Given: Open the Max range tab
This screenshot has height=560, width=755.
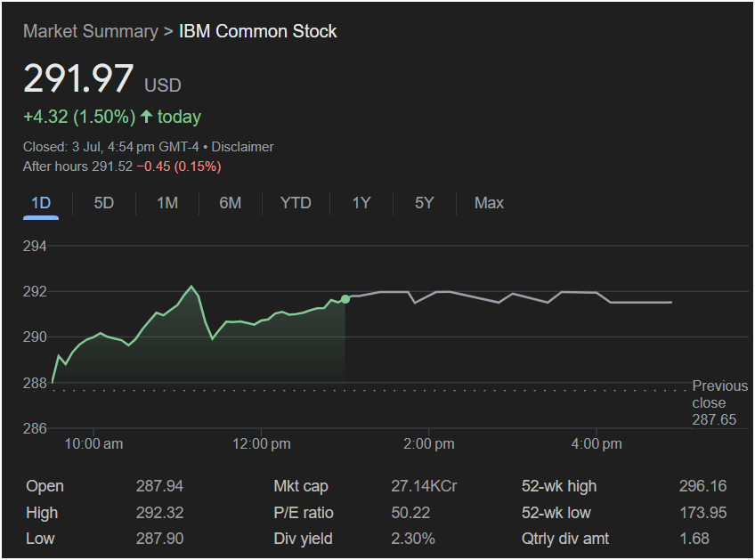Looking at the screenshot, I should pos(489,203).
